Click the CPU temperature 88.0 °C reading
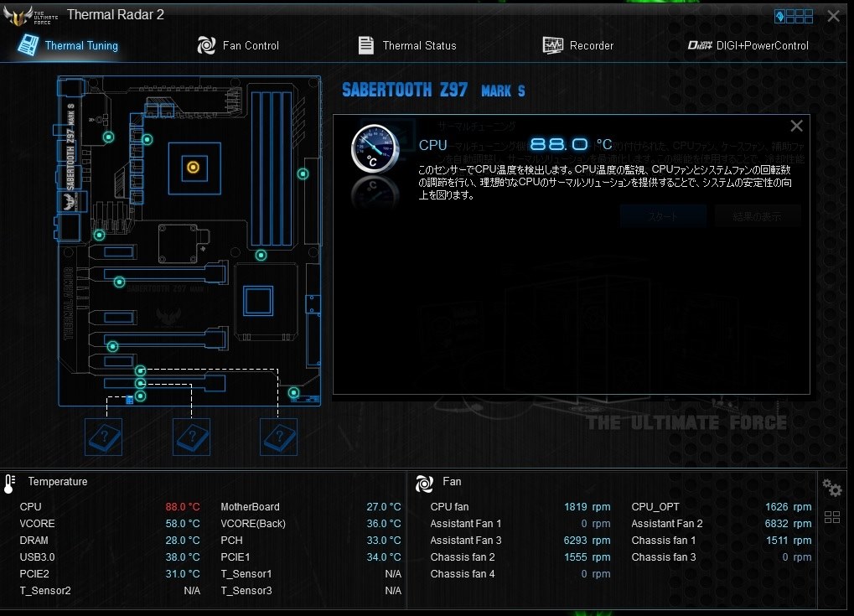 click(x=183, y=506)
